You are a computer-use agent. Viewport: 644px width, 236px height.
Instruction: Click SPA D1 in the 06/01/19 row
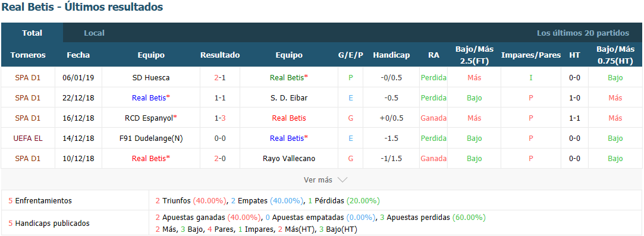point(28,77)
